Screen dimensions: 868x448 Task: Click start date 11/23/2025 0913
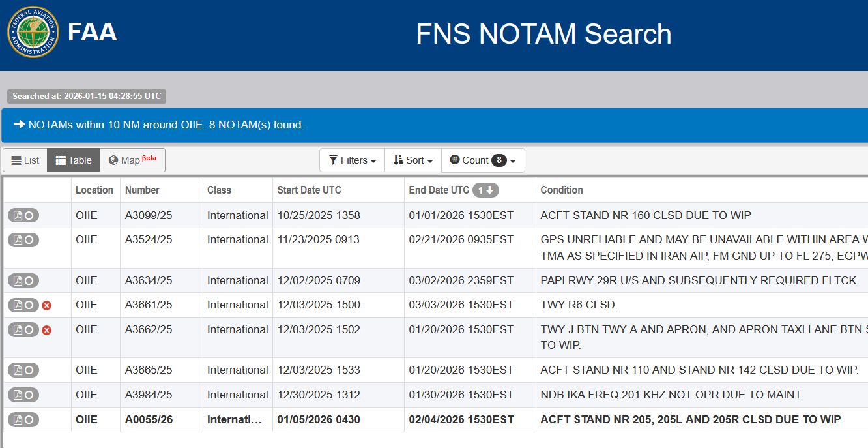click(x=319, y=240)
